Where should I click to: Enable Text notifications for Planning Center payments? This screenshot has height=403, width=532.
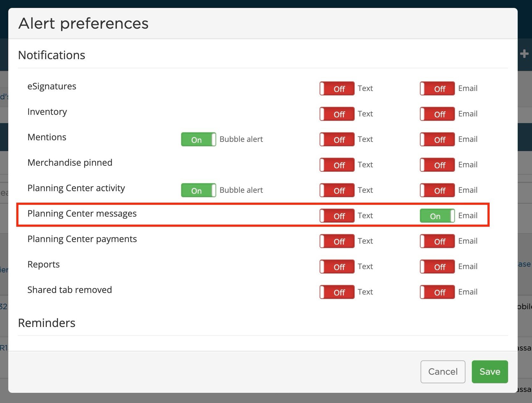click(x=337, y=241)
